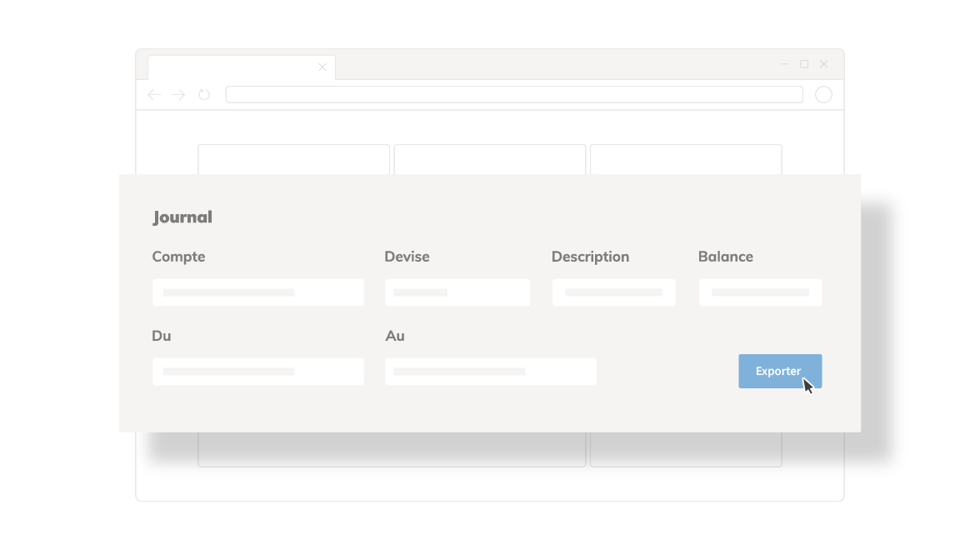Reload the page with refresh icon
Viewport: 980px width, 550px height.
click(204, 94)
